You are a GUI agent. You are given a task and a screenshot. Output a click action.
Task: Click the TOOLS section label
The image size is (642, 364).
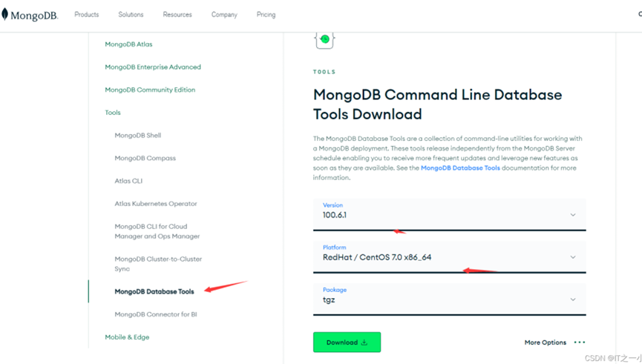click(x=324, y=72)
